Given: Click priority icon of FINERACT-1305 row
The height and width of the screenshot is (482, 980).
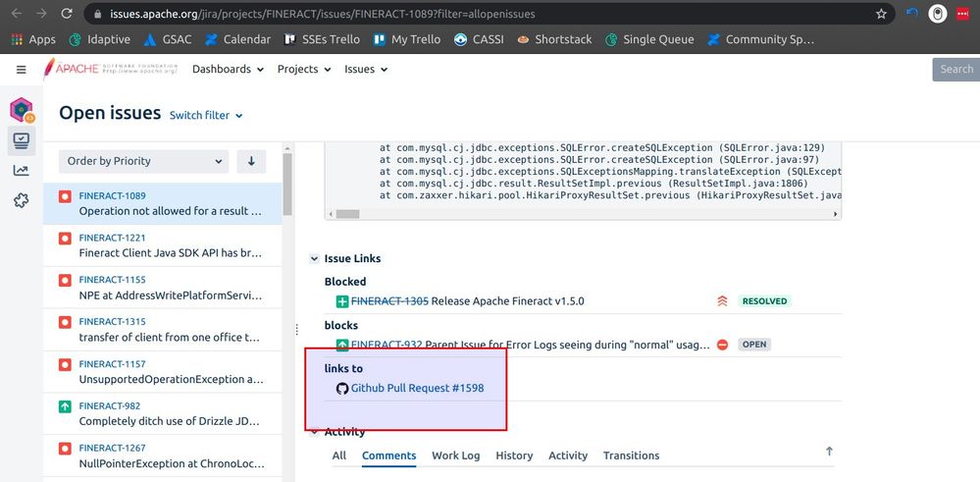Looking at the screenshot, I should (x=723, y=301).
